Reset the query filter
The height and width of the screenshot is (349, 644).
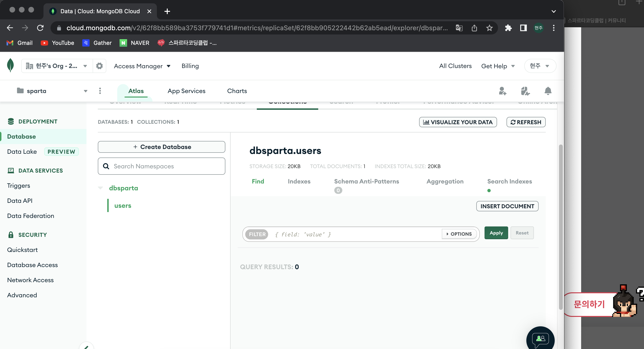coord(522,233)
